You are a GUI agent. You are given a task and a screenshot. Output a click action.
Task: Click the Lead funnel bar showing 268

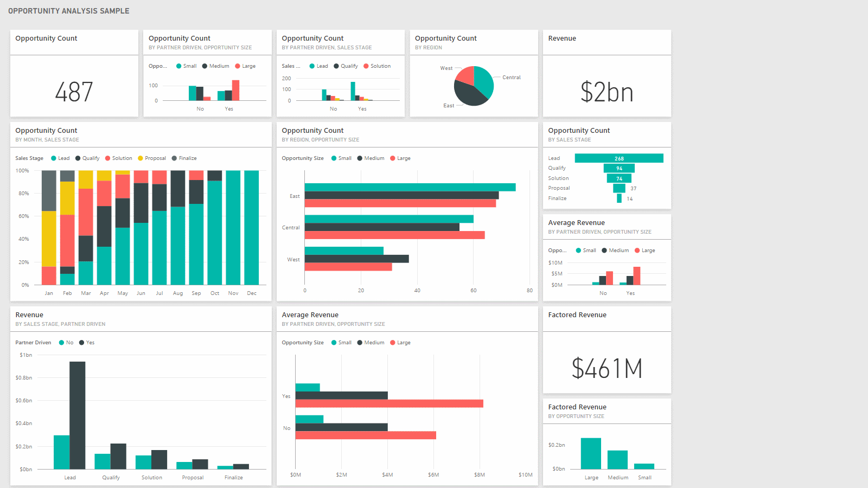coord(619,158)
